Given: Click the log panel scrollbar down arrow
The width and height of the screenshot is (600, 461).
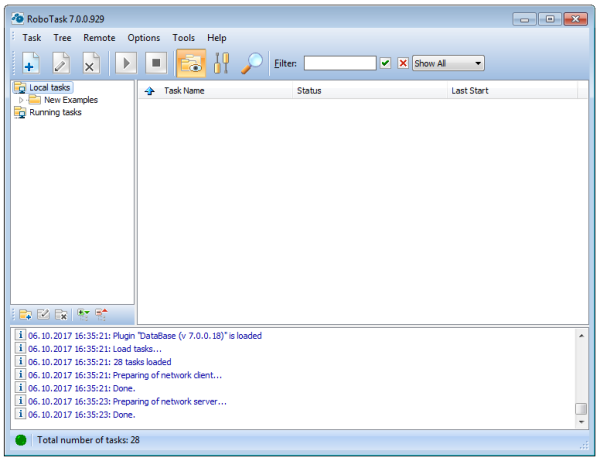Looking at the screenshot, I should click(x=581, y=421).
